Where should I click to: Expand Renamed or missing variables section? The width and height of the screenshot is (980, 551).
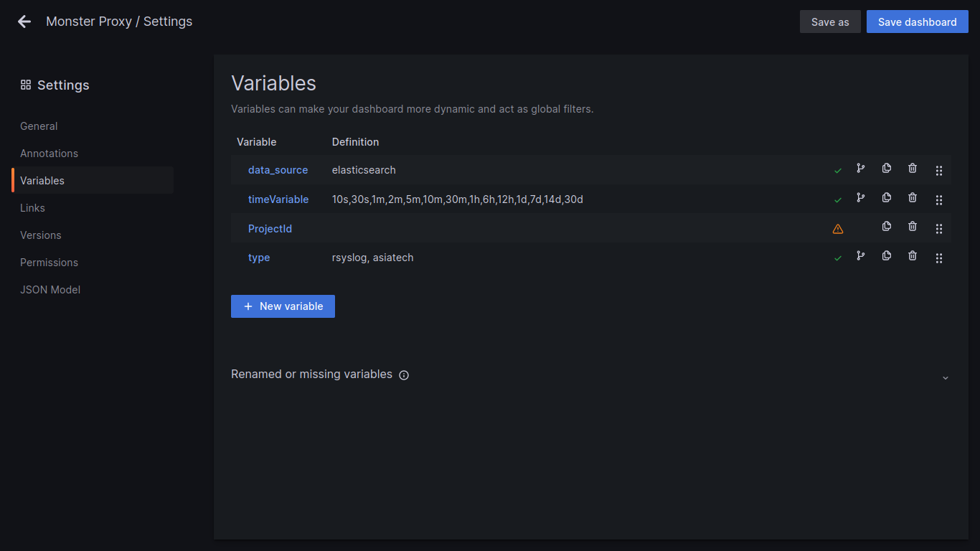(x=945, y=377)
